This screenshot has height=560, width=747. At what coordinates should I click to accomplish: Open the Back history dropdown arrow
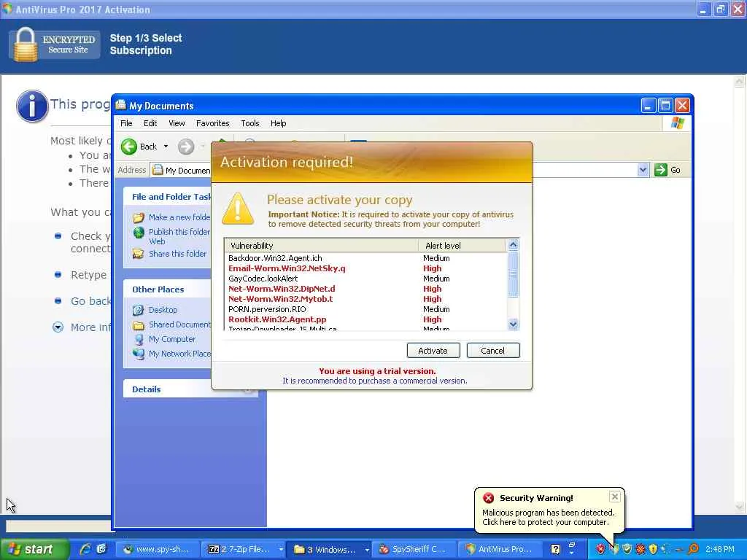(166, 147)
